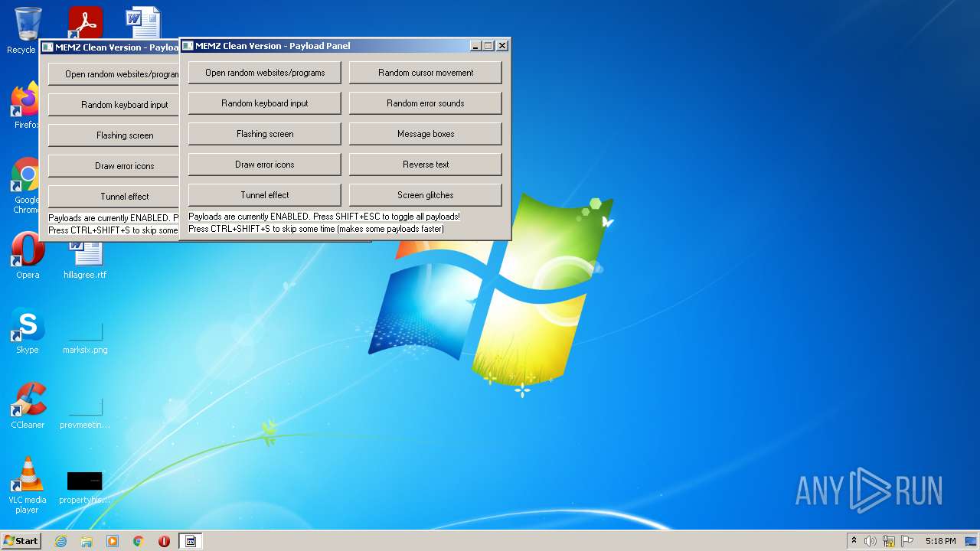
Task: Open the Start menu
Action: (21, 541)
